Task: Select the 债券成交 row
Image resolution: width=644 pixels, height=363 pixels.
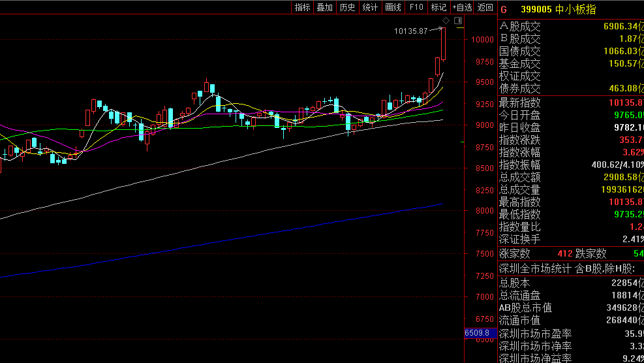Action: (571, 88)
